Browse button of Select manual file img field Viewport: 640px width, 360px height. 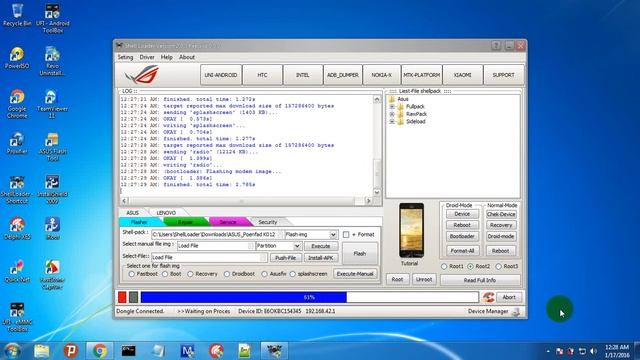point(251,246)
